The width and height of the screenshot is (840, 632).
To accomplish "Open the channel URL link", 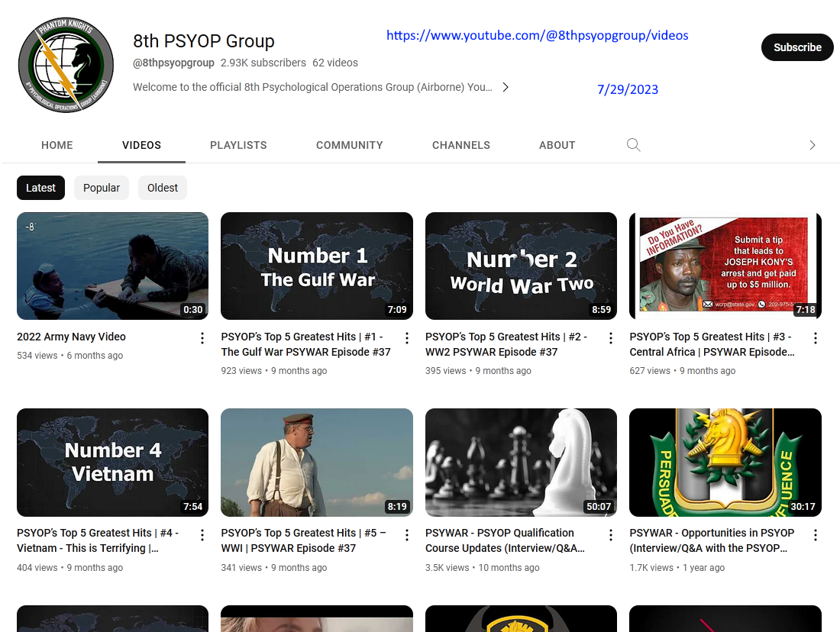I will point(538,35).
